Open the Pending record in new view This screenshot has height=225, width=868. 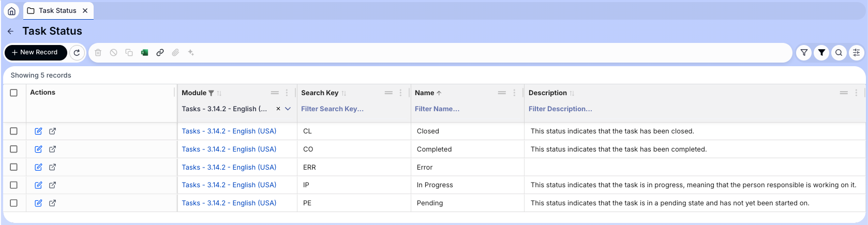52,203
